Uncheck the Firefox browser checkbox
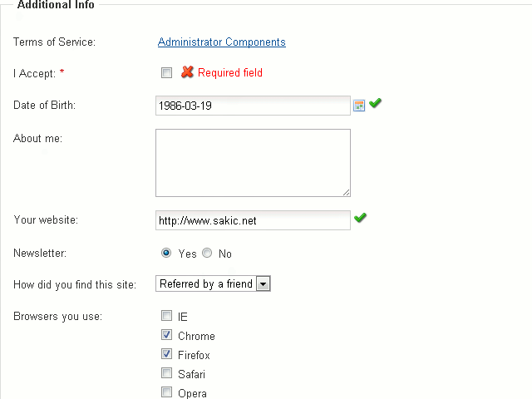Viewport: 532px width, 399px height. coord(166,354)
